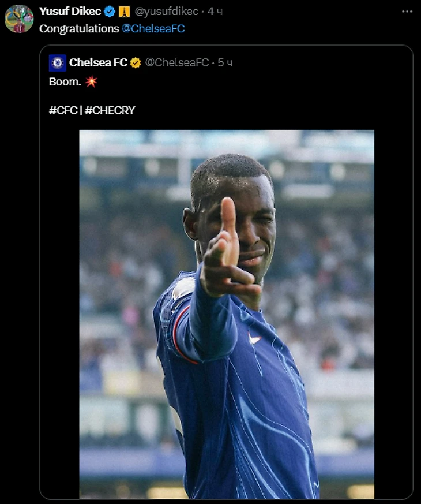Click the @yusufdikec handle
This screenshot has height=504, width=421.
click(166, 12)
